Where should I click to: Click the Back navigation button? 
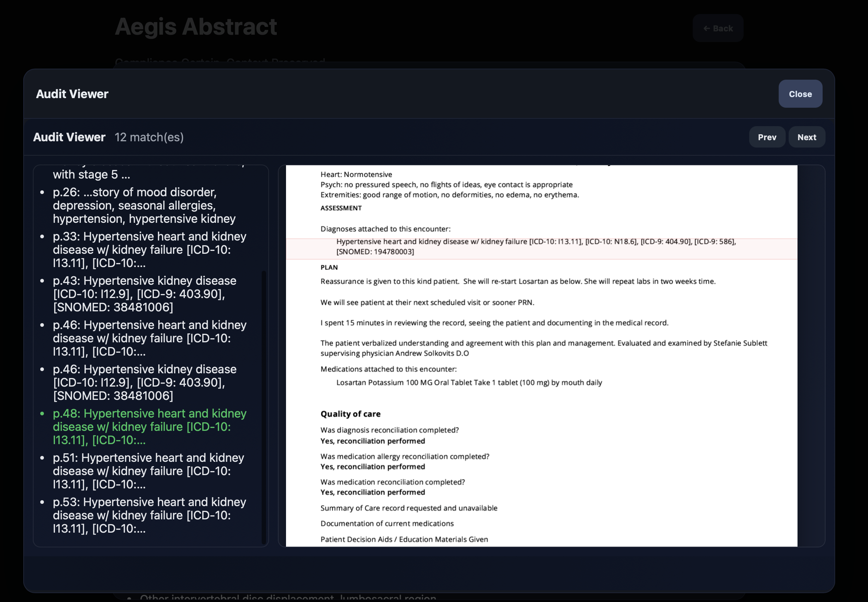coord(717,28)
